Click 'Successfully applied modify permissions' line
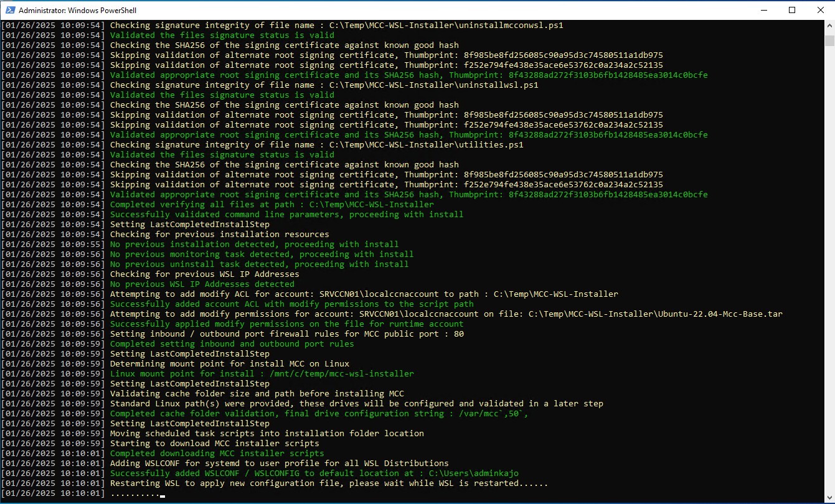The width and height of the screenshot is (835, 504). pyautogui.click(x=232, y=324)
